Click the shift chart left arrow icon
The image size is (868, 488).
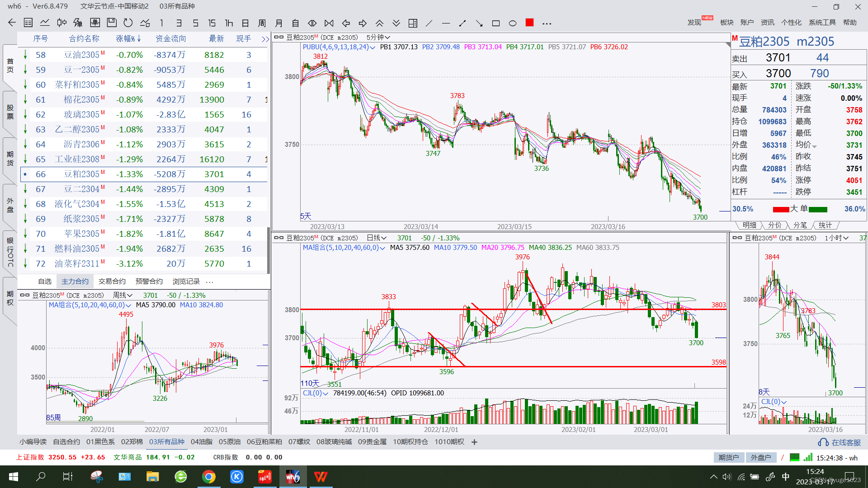pyautogui.click(x=346, y=23)
